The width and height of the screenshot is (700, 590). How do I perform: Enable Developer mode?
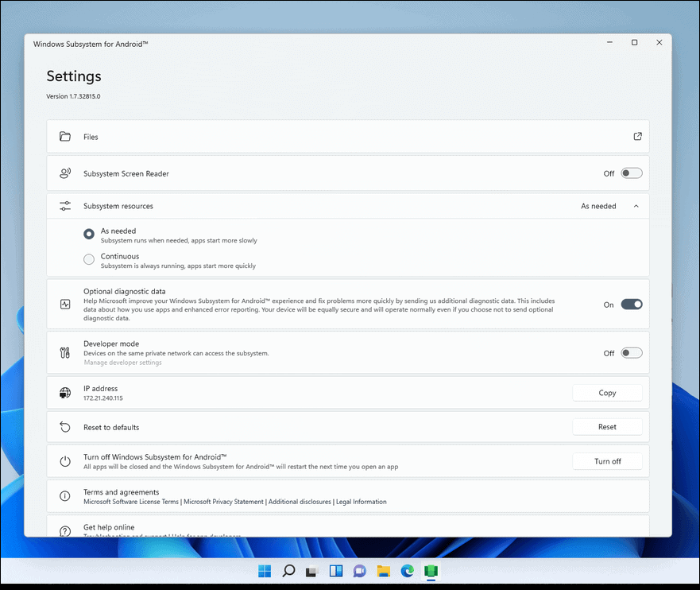coord(632,352)
